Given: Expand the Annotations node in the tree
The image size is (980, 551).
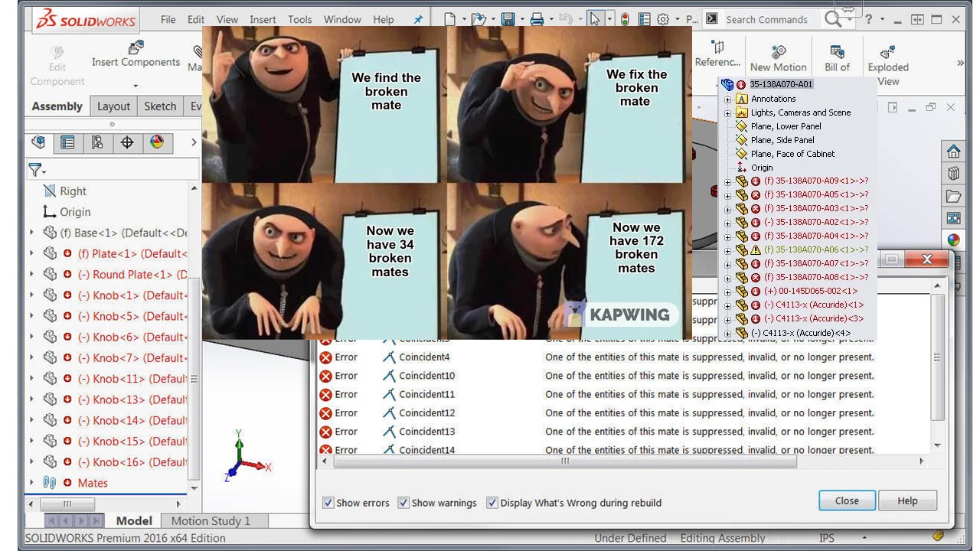Looking at the screenshot, I should pos(727,99).
